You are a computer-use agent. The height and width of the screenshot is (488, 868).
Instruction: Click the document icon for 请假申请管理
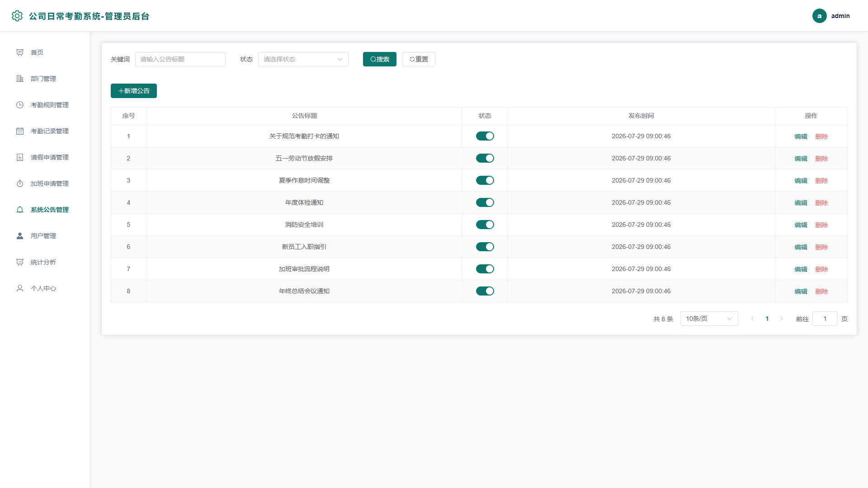[x=20, y=157]
